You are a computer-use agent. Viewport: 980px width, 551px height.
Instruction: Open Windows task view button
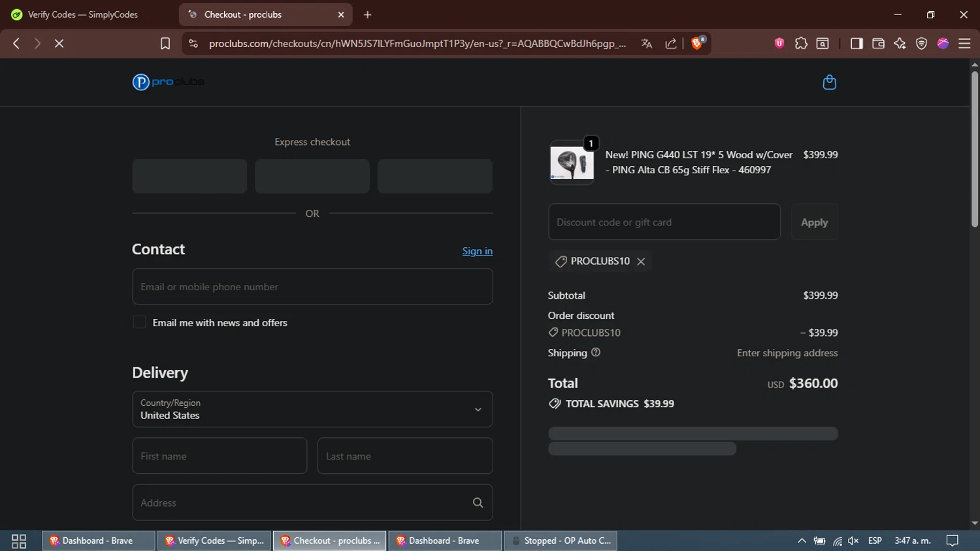[x=19, y=541]
